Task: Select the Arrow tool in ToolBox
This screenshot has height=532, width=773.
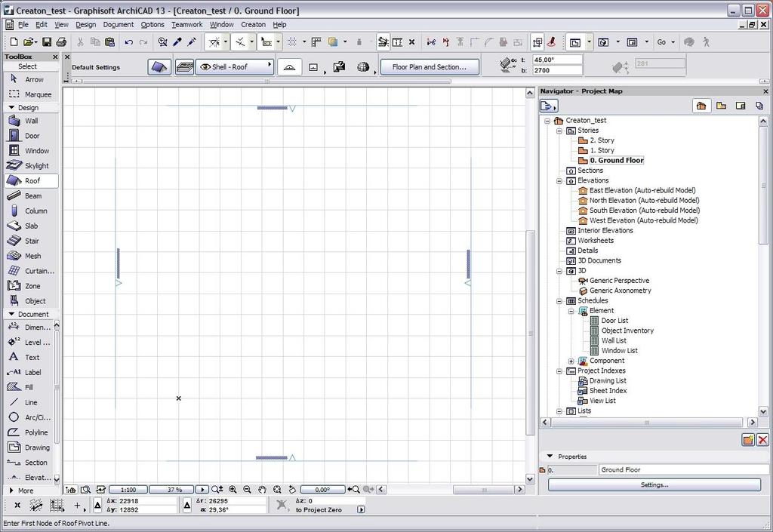Action: (30, 79)
